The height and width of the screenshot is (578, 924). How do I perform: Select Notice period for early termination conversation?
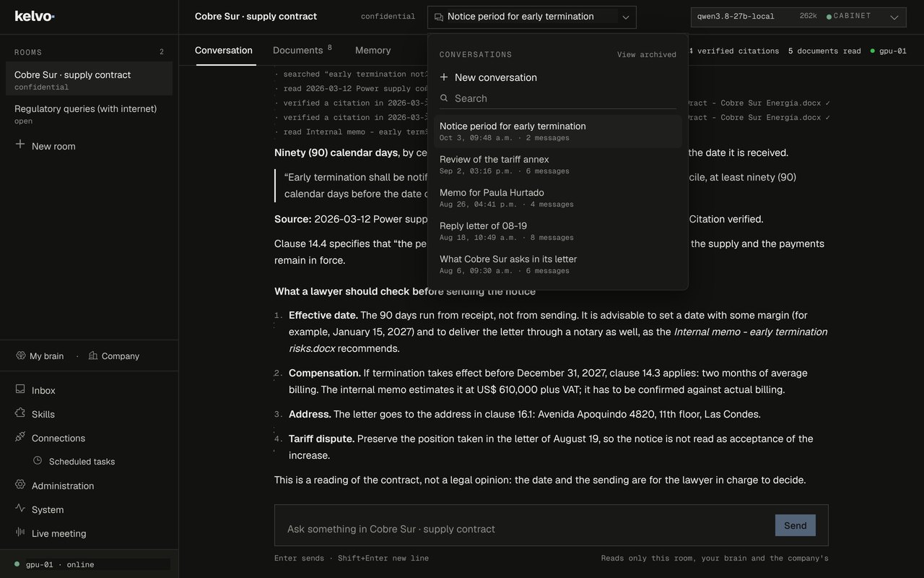557,131
